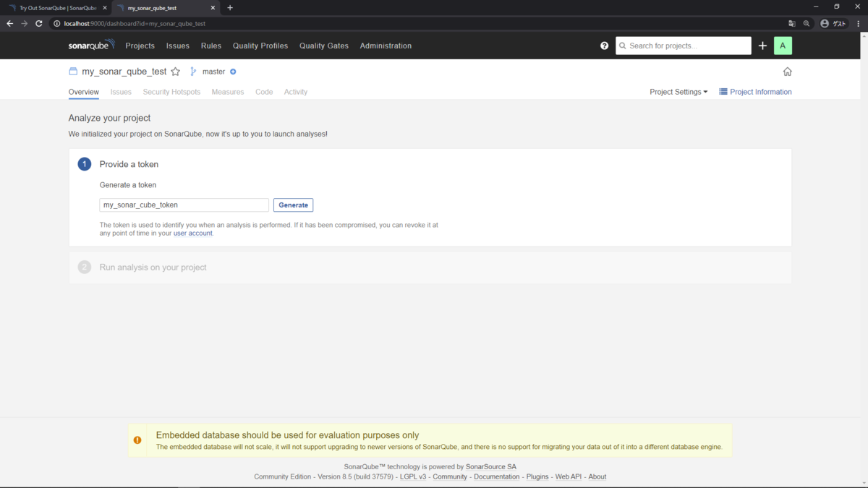Screen dimensions: 868x488
Task: Click the master branch name
Action: (213, 72)
